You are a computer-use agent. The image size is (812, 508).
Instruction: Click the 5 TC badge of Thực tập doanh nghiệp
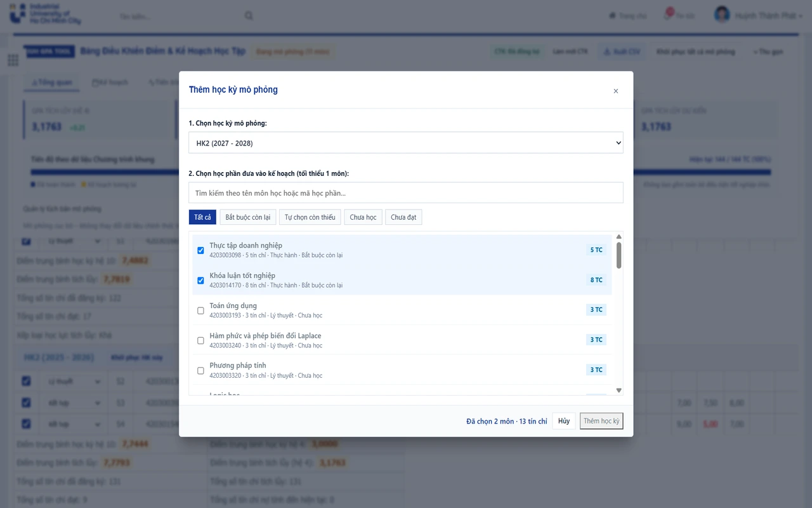pyautogui.click(x=596, y=250)
